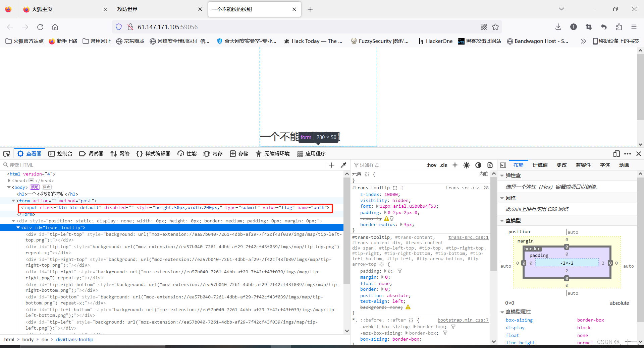Open the tracking protection shield panel
The image size is (644, 348).
pos(119,27)
